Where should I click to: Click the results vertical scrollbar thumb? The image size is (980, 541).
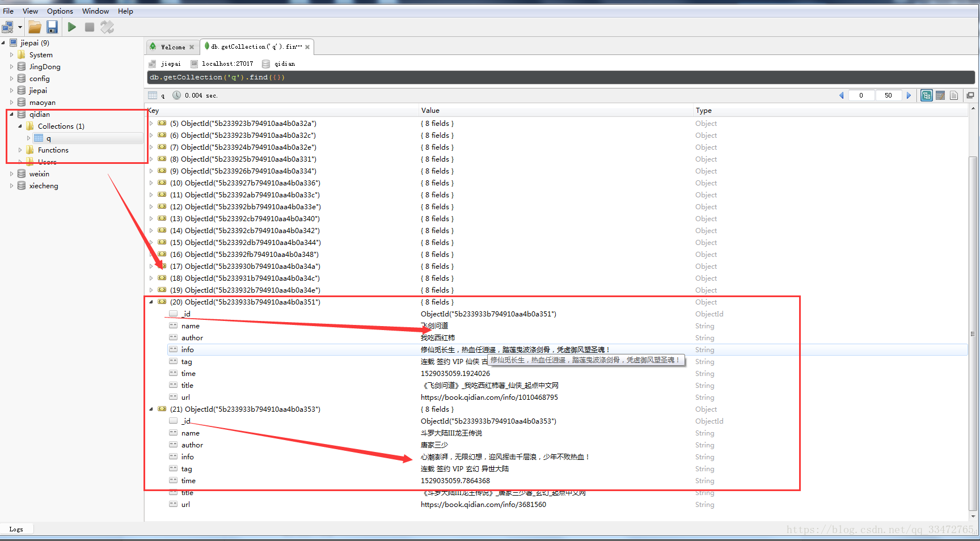coord(973,333)
